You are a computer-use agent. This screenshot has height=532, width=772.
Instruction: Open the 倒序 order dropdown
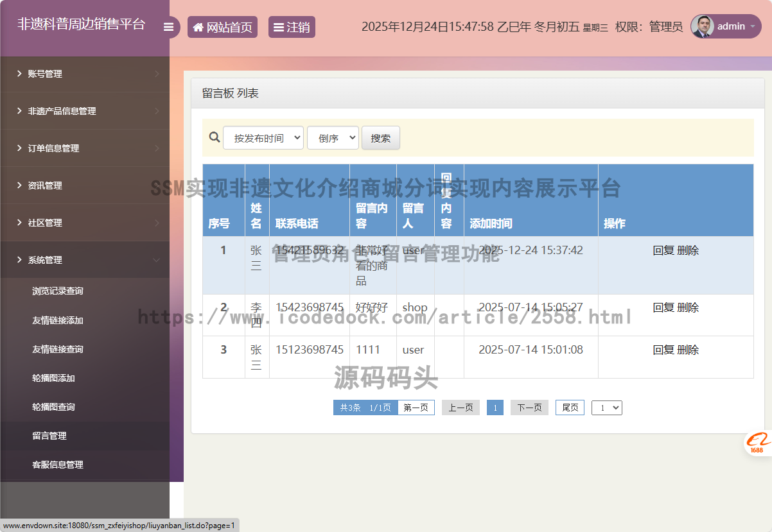click(x=333, y=138)
